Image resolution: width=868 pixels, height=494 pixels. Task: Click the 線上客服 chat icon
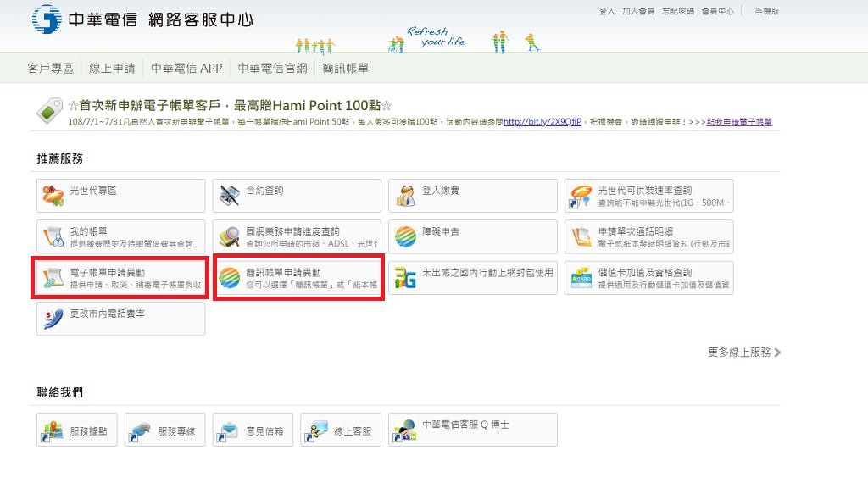pyautogui.click(x=315, y=431)
